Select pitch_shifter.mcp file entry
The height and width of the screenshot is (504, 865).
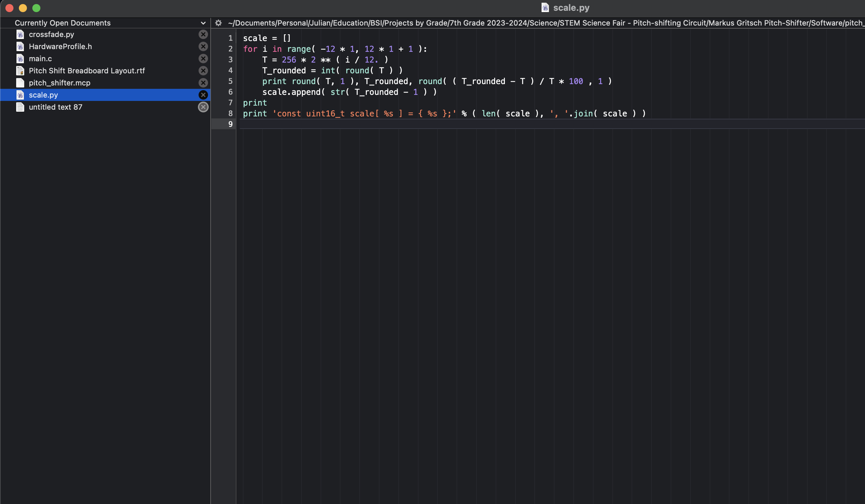point(59,83)
